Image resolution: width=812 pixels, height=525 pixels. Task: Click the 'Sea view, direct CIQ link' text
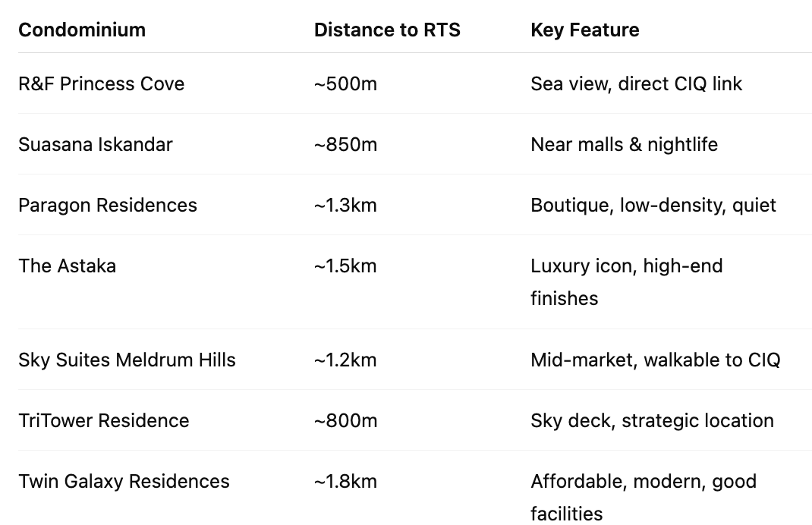(x=637, y=84)
